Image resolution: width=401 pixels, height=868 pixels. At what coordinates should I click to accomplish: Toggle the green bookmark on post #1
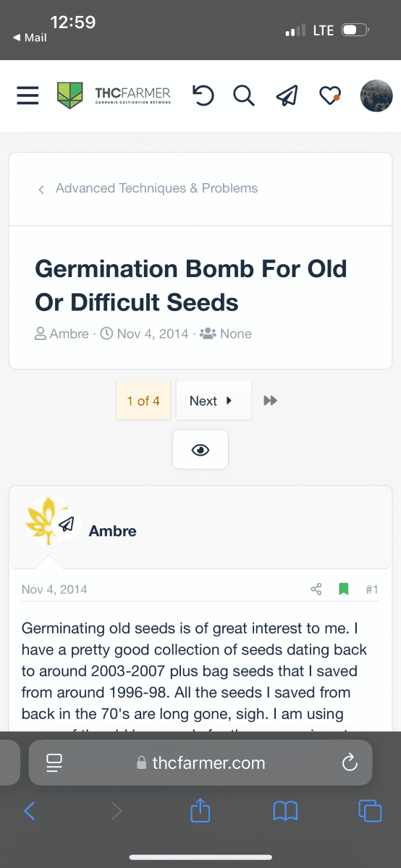344,590
